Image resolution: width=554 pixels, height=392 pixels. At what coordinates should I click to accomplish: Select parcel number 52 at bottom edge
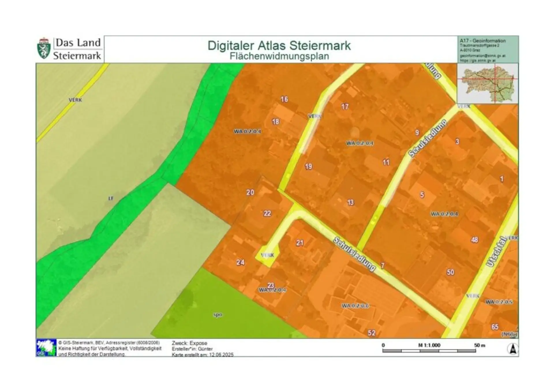click(x=372, y=333)
